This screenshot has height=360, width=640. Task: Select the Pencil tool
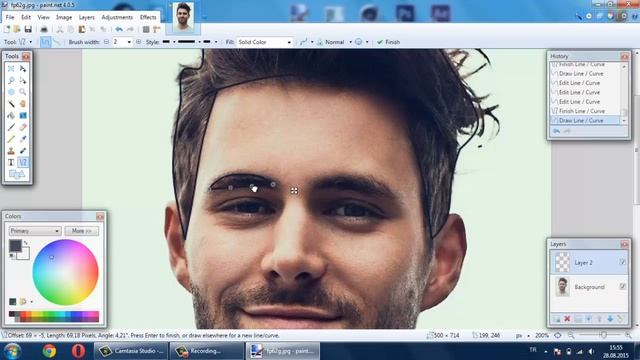[x=11, y=139]
